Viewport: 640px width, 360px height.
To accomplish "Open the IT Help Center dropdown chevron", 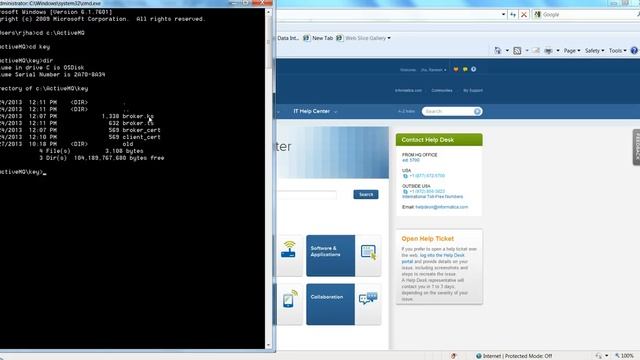I will click(336, 111).
